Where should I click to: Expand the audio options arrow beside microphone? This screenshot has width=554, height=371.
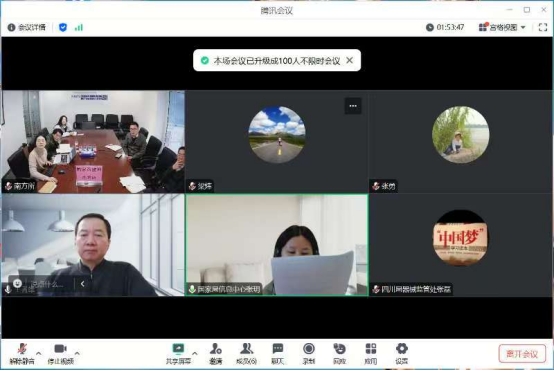[39, 353]
